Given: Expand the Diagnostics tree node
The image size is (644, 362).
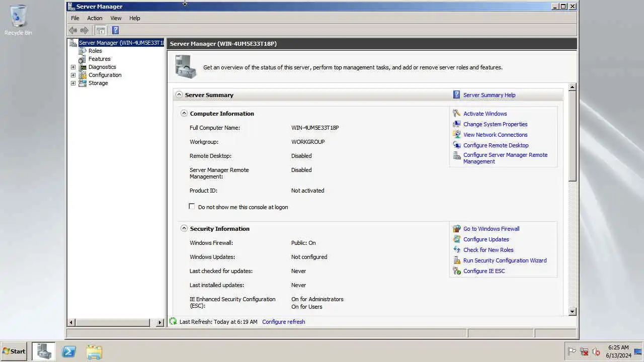Looking at the screenshot, I should tap(73, 67).
